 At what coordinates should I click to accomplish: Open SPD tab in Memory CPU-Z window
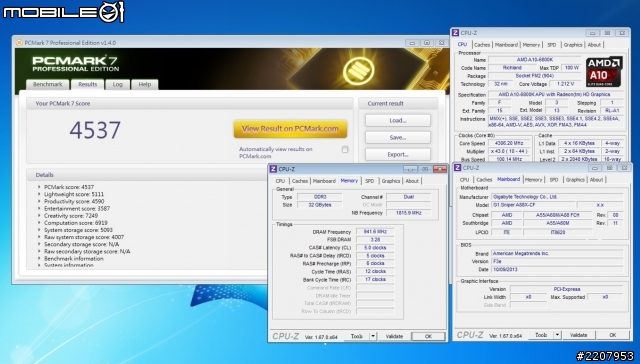369,181
